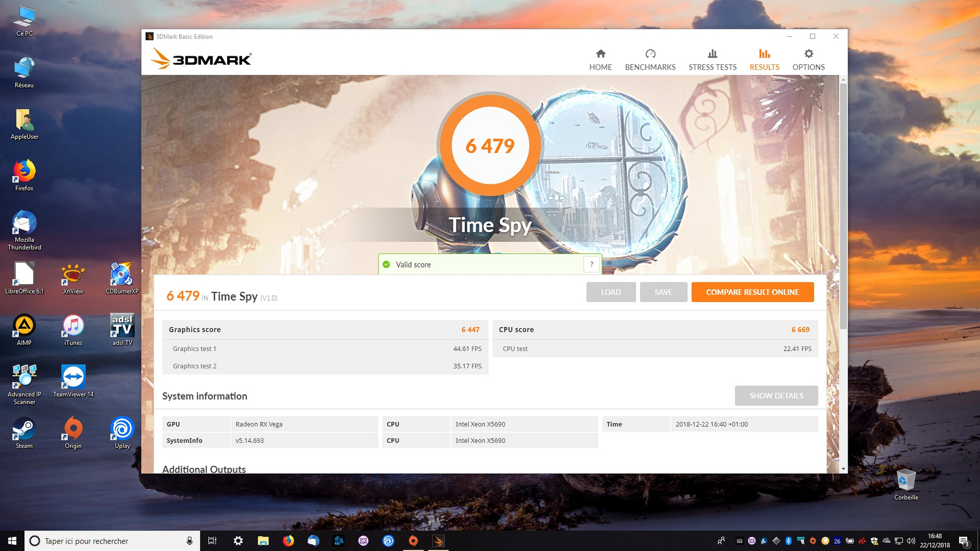Click the Graphics test 2 row label

pyautogui.click(x=195, y=366)
